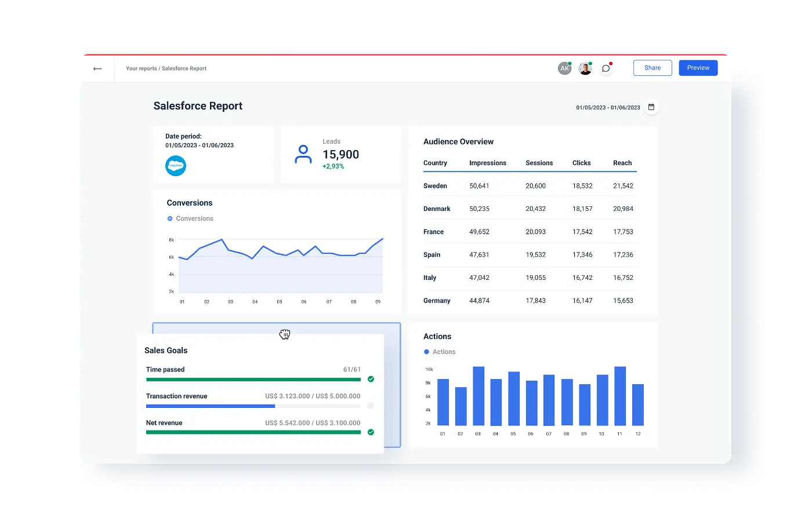Click the 20,432 sessions cell
Viewport: 812px width, 525px height.
coord(535,209)
